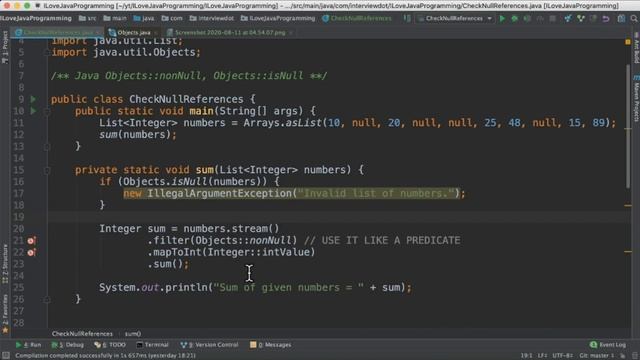Select the com package in navigation bar
Image resolution: width=640 pixels, height=360 pixels.
(171, 18)
